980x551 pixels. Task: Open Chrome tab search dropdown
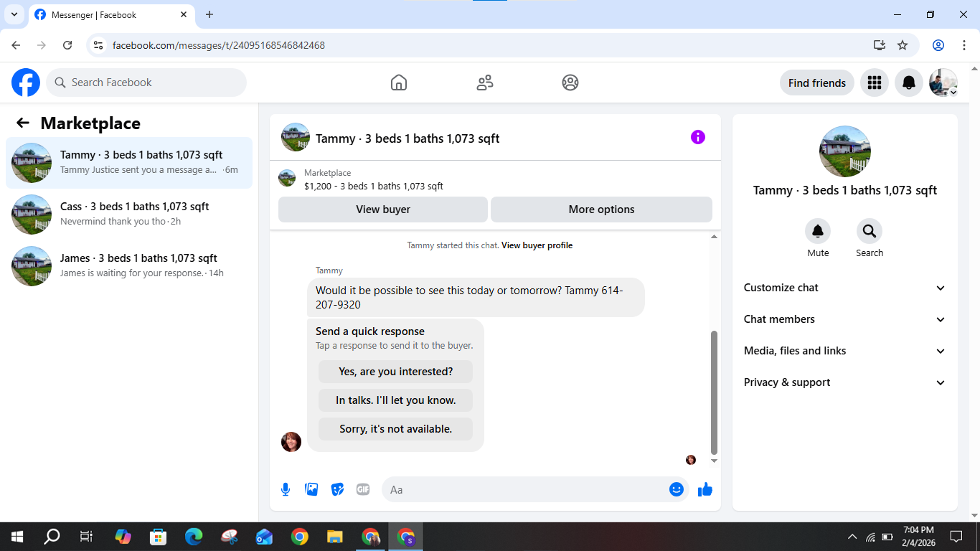coord(14,14)
